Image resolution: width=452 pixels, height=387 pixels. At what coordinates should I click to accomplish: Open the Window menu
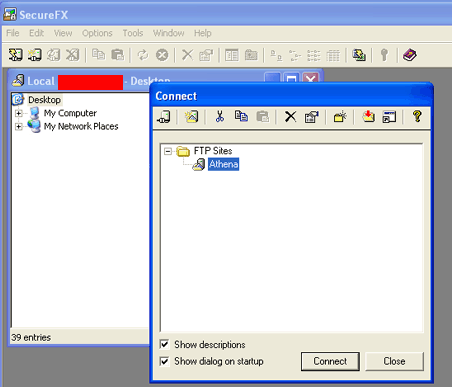click(168, 33)
